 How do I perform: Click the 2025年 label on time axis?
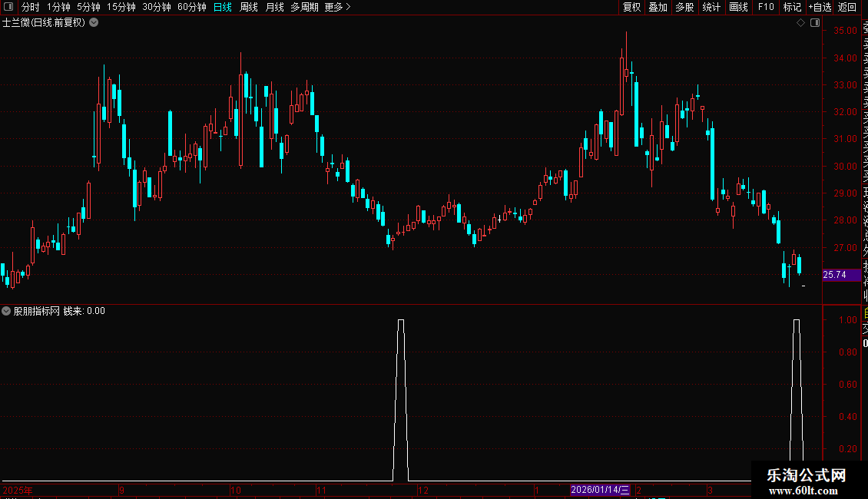(18, 490)
